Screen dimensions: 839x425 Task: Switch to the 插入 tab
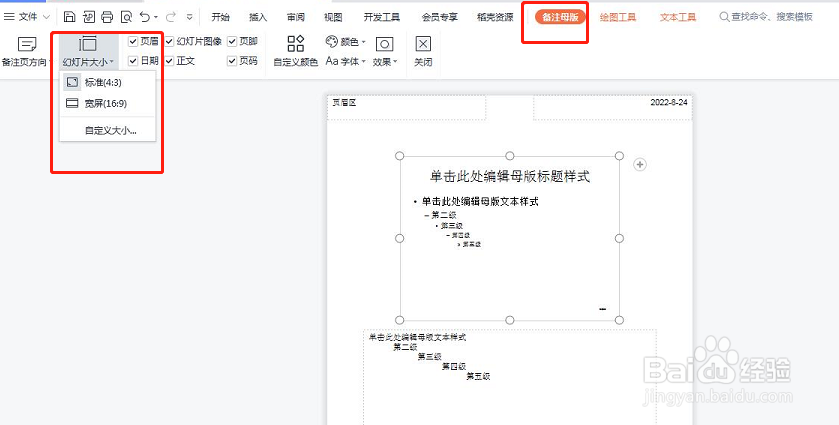(258, 17)
